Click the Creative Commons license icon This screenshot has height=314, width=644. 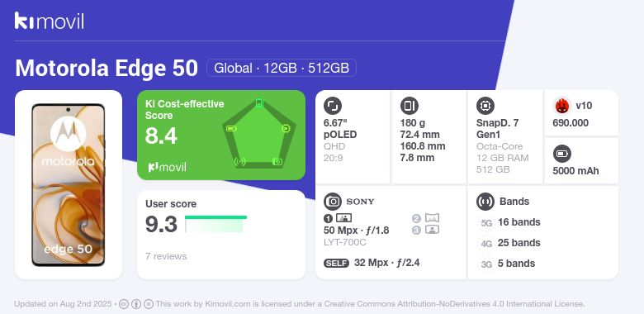coord(124,304)
